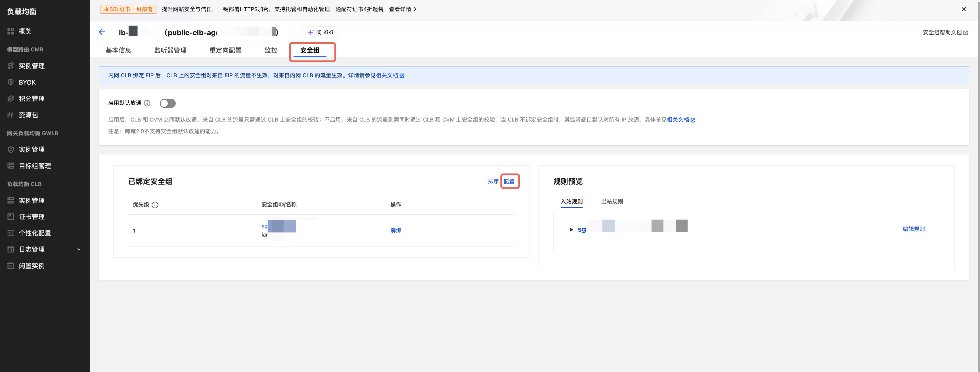Viewport: 980px width, 372px height.
Task: Click the SSL证书一键部署 tag
Action: tap(128, 9)
